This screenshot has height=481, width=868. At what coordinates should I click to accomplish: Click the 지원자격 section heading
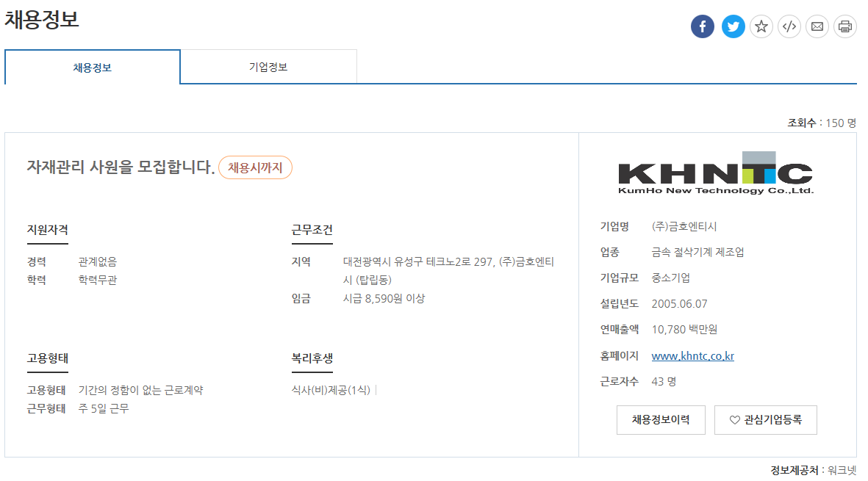point(48,229)
